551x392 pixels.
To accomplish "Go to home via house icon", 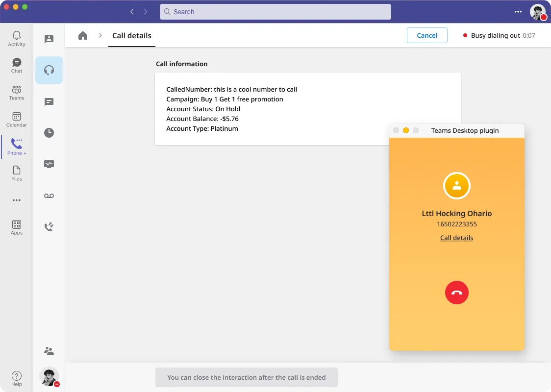I will click(x=83, y=35).
